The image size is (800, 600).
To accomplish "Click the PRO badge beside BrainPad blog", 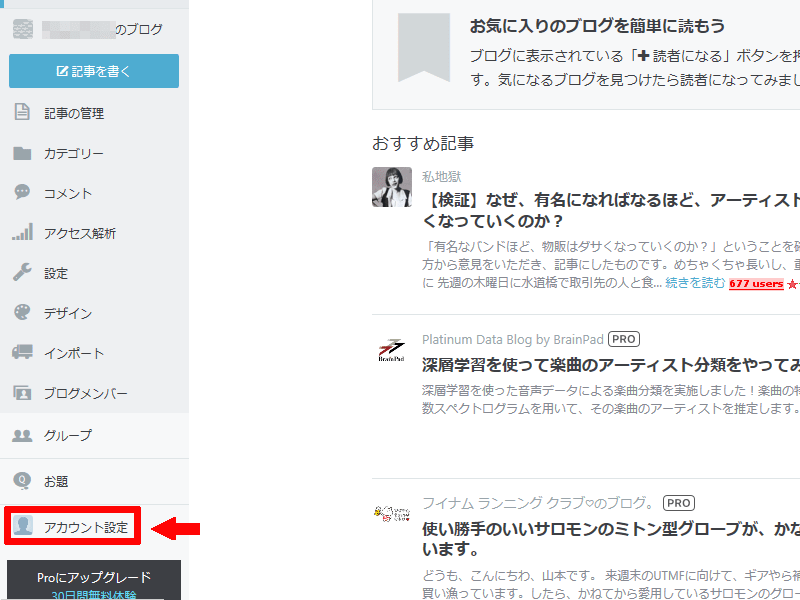I will 623,339.
